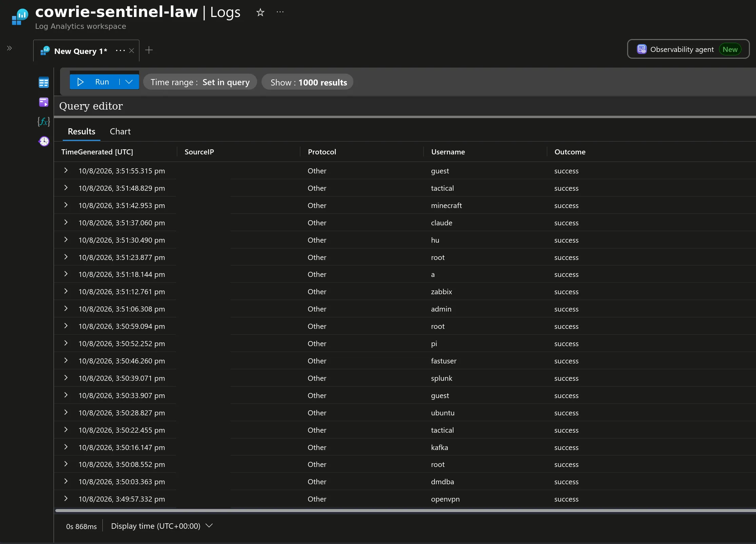
Task: Expand the 3:51:06.308 pm row
Action: pos(66,308)
